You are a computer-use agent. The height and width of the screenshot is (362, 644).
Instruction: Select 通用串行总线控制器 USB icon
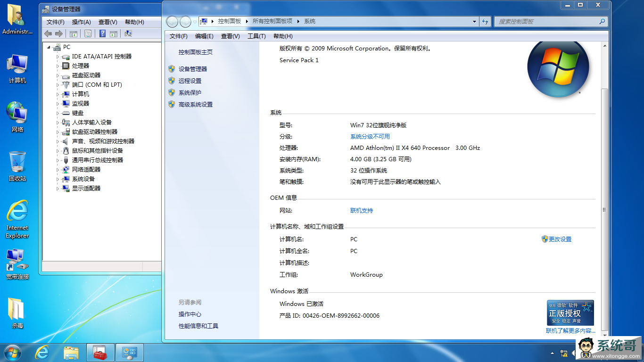[x=66, y=160]
